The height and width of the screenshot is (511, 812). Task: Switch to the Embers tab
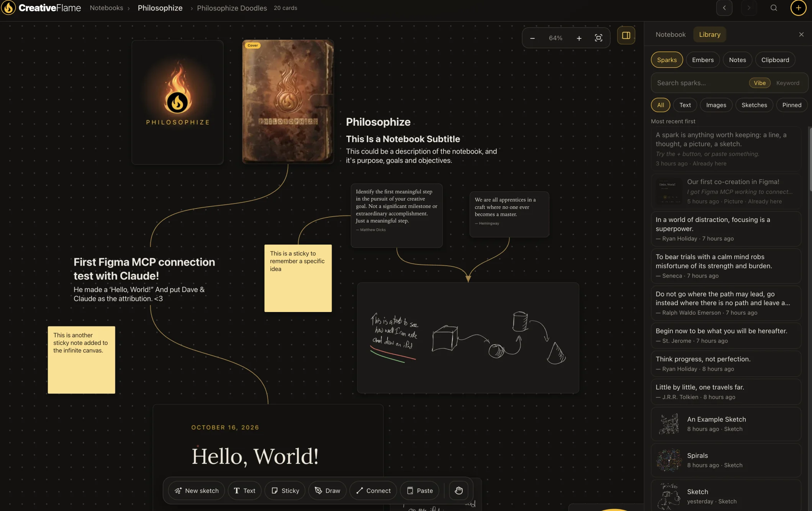click(x=703, y=60)
